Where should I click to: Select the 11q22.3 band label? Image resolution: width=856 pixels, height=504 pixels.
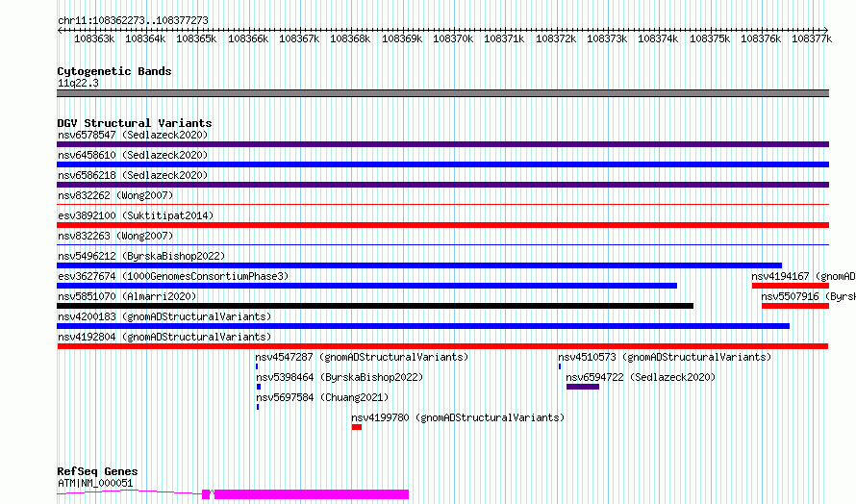click(x=78, y=83)
